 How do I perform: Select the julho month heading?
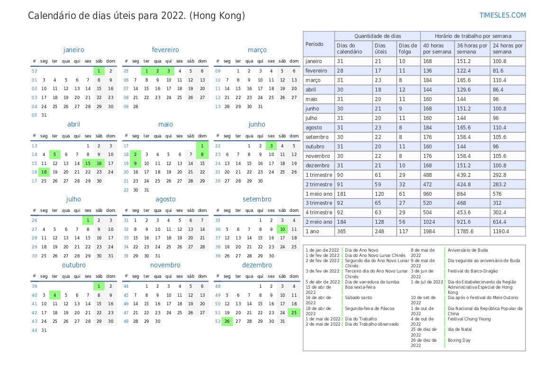point(73,200)
